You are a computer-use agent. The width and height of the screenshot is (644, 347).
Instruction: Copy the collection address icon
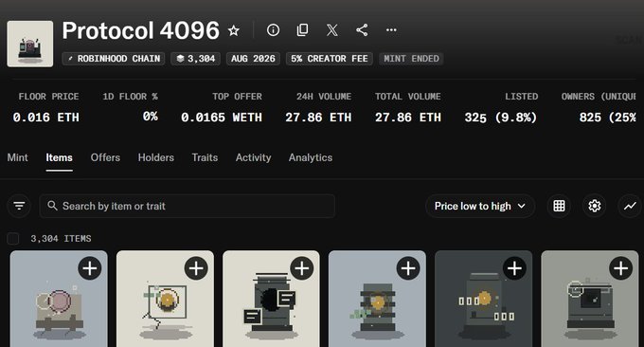303,30
